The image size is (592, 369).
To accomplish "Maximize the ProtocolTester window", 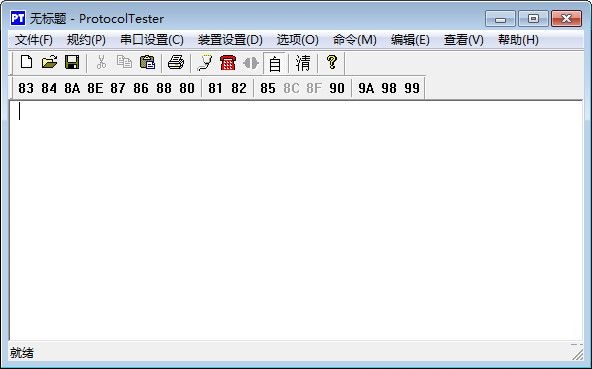I will (533, 19).
